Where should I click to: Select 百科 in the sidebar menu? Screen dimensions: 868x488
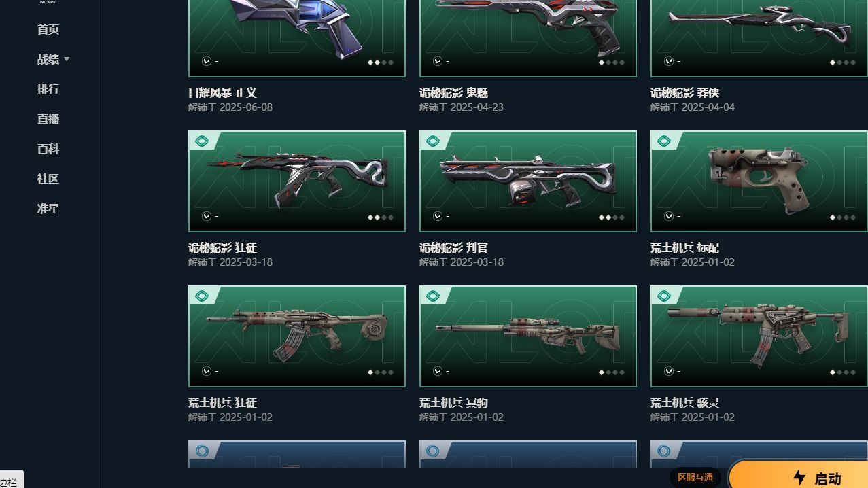click(48, 149)
